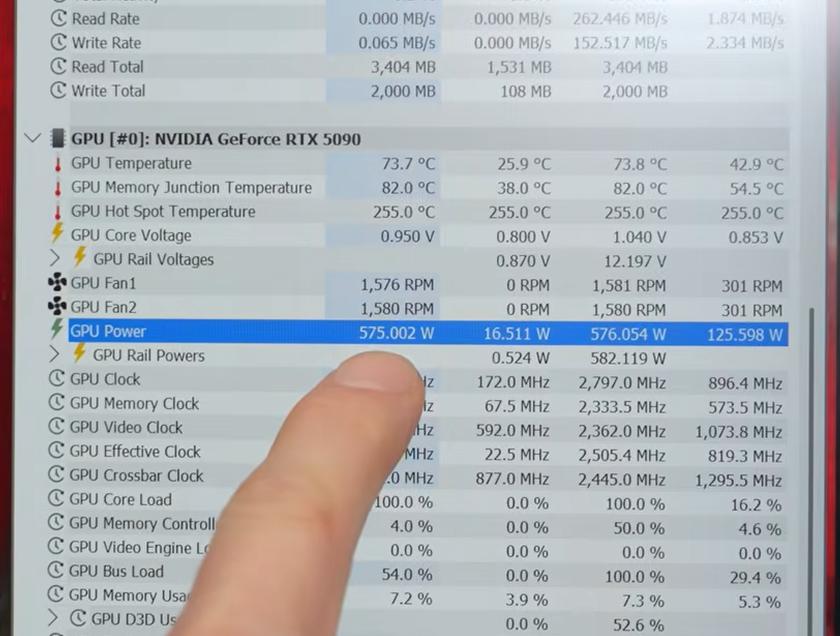Image resolution: width=840 pixels, height=636 pixels.
Task: Click the clock icon for Read Total
Action: point(58,66)
